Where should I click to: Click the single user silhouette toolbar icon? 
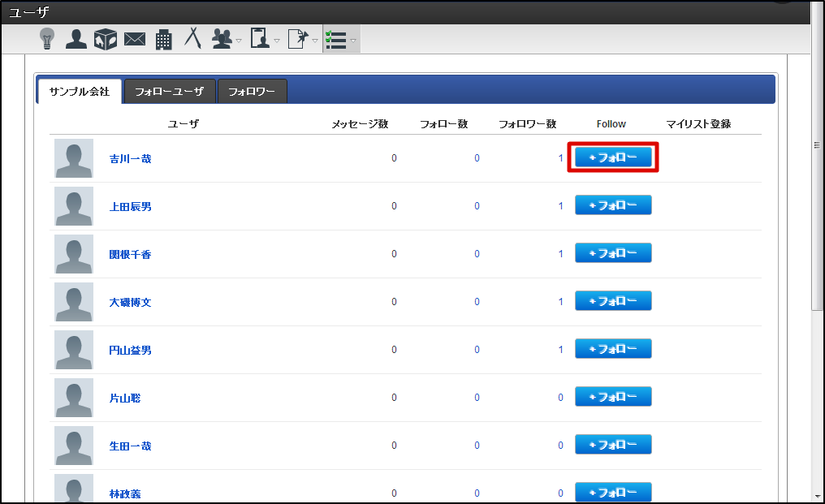(x=76, y=38)
